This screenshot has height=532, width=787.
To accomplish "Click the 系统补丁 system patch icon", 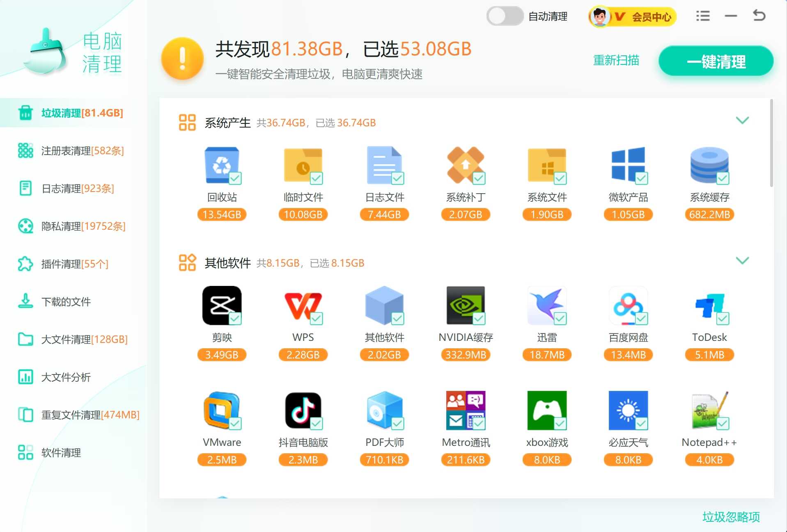I will pos(466,165).
